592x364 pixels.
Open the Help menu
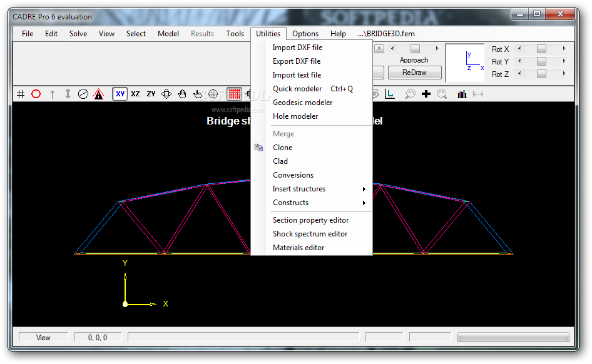click(338, 34)
